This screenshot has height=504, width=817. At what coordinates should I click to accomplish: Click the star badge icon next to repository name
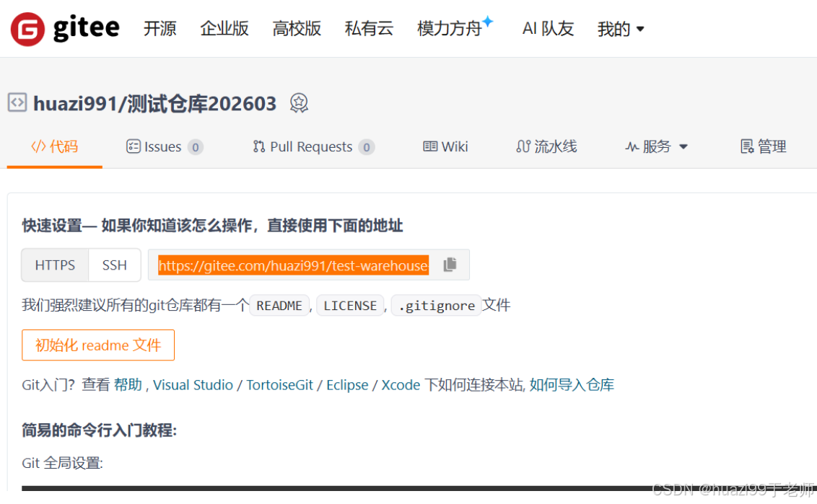299,103
